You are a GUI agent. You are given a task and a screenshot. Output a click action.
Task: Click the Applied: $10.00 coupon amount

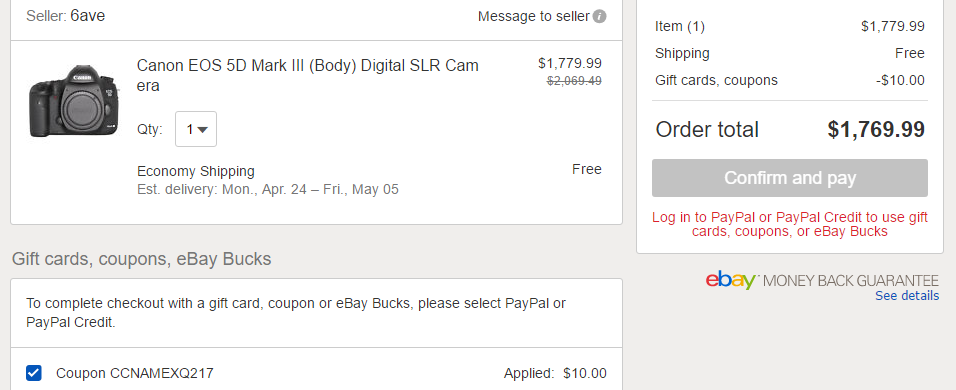coord(555,373)
